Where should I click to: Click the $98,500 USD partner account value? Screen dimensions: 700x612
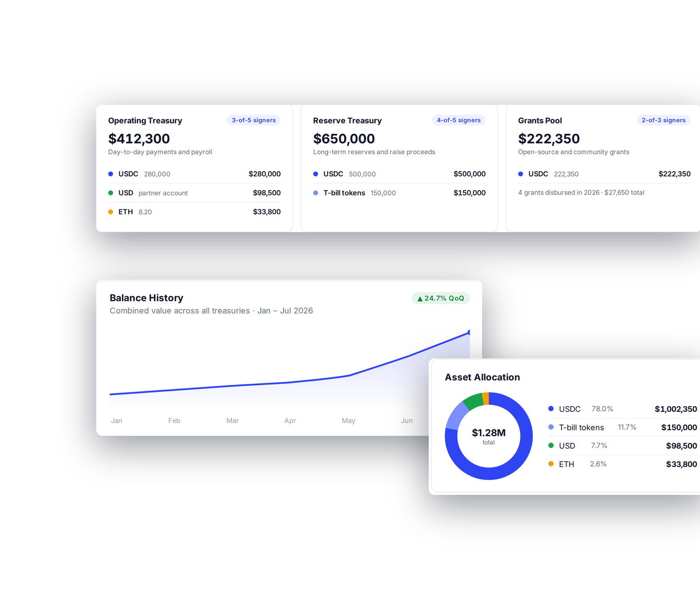tap(267, 193)
